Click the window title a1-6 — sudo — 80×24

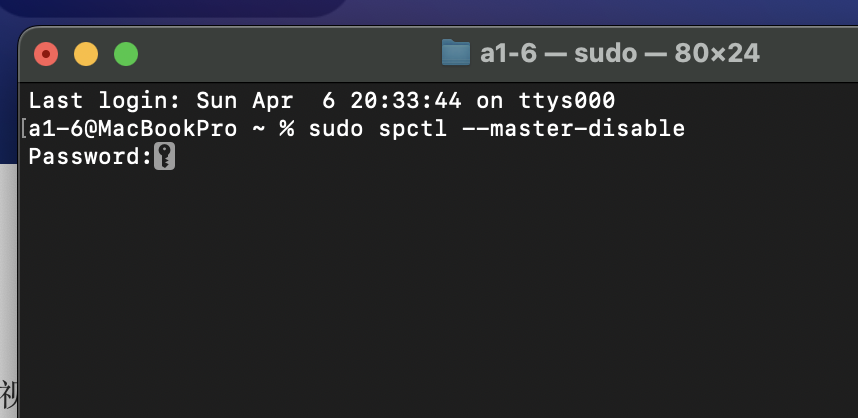point(619,53)
